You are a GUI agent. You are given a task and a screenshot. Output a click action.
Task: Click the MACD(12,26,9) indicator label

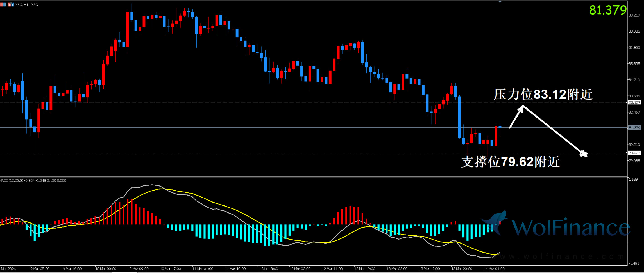(33, 180)
